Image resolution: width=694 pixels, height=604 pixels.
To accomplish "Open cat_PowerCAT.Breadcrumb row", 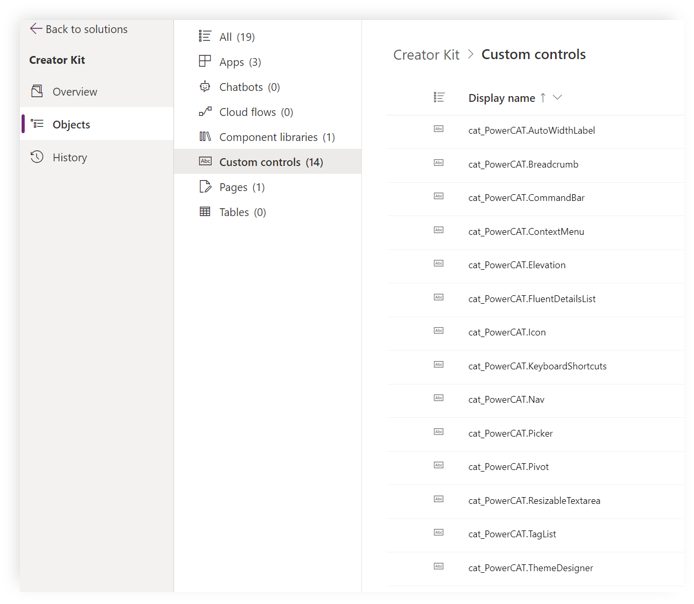I will click(536, 165).
